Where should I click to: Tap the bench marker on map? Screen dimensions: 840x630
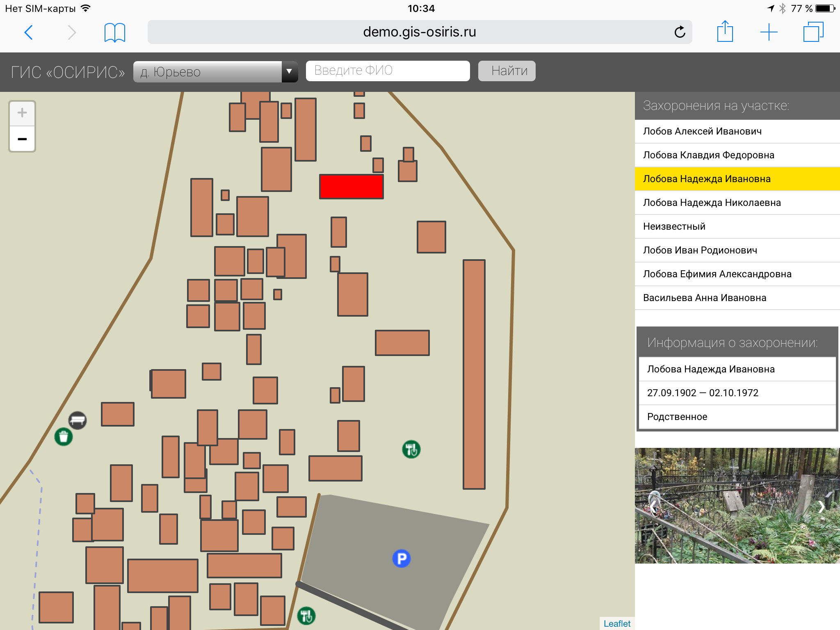[x=78, y=420]
